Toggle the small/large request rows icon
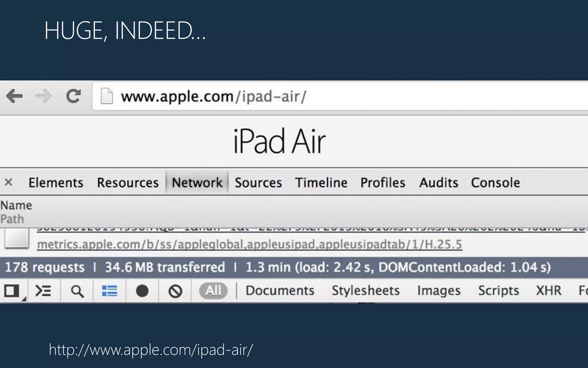 [x=109, y=291]
